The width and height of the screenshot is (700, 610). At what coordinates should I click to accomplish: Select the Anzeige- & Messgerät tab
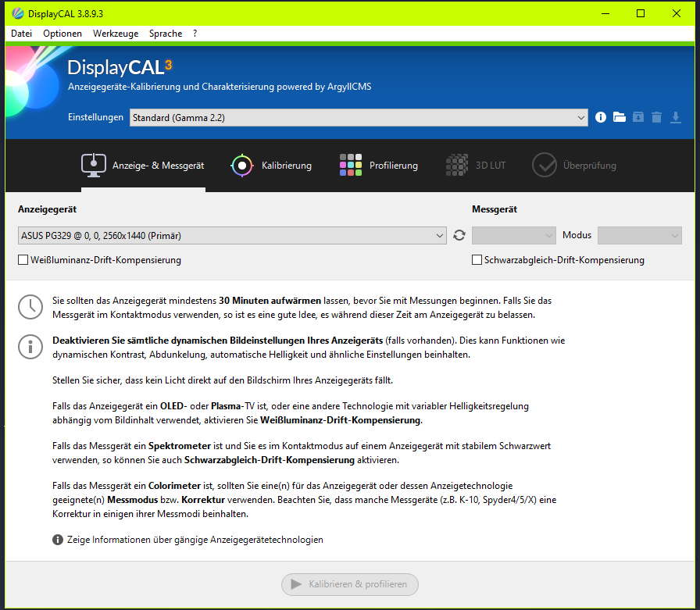(x=143, y=166)
